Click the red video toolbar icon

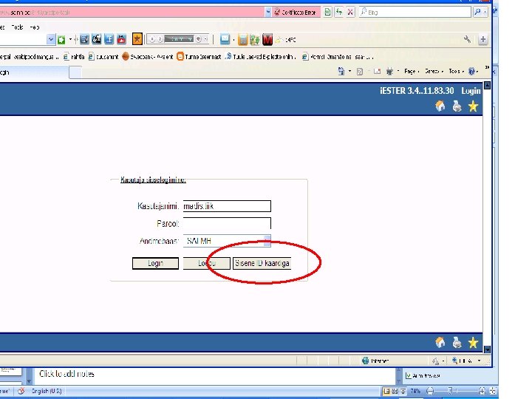coord(121,39)
